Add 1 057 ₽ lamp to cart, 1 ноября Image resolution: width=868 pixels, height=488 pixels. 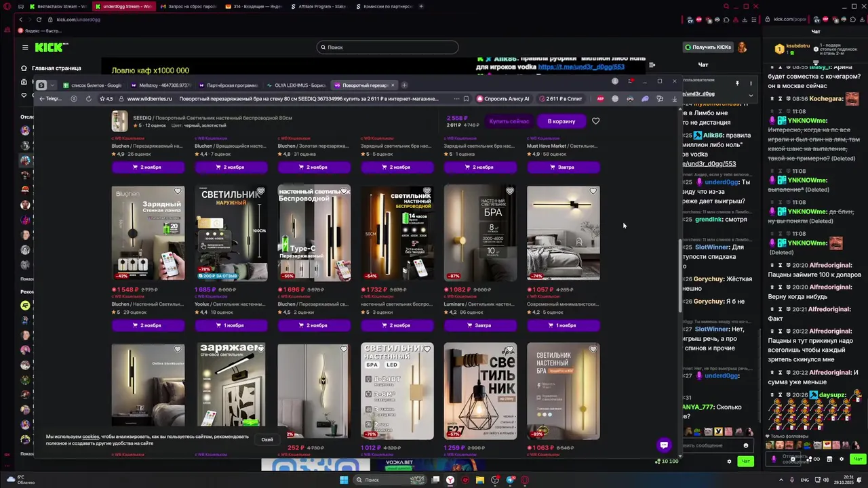pos(563,325)
